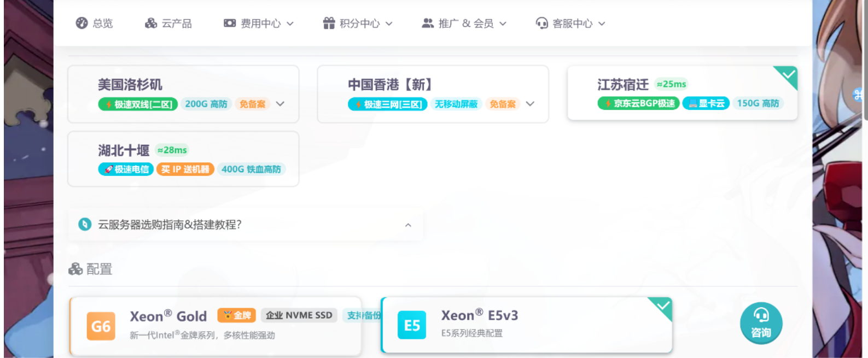Click the 费用中心 money icon

[x=230, y=23]
